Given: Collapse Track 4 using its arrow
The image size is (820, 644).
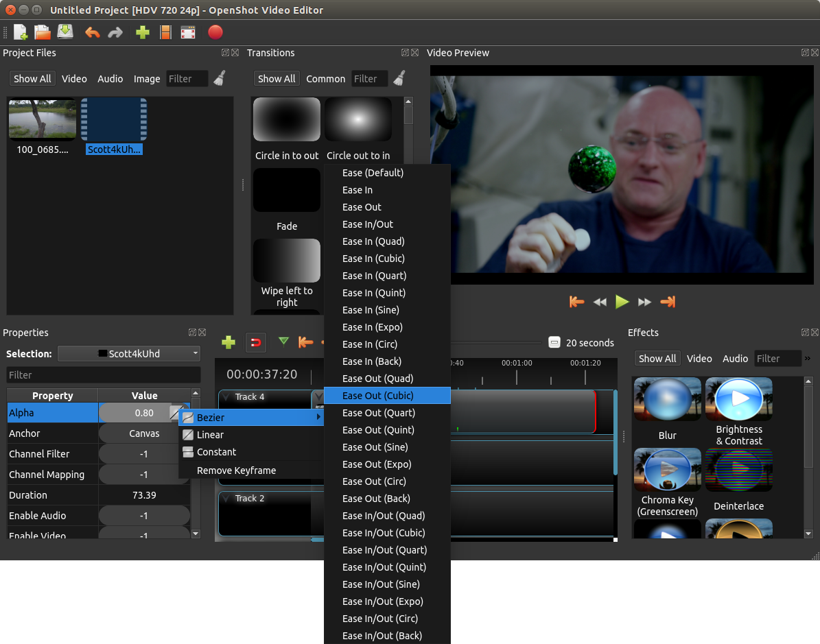Looking at the screenshot, I should [x=226, y=397].
